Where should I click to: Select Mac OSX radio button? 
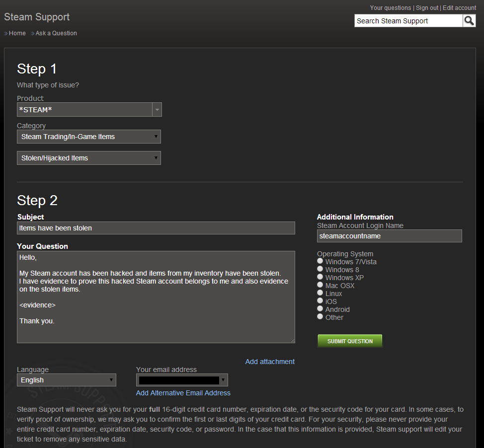coord(320,285)
